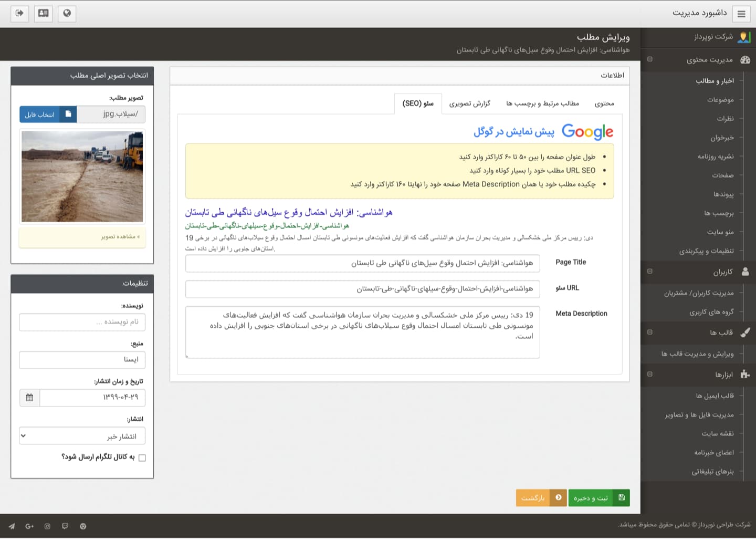Switch to the photo report tab
Viewport: 756px width, 551px height.
[x=469, y=103]
